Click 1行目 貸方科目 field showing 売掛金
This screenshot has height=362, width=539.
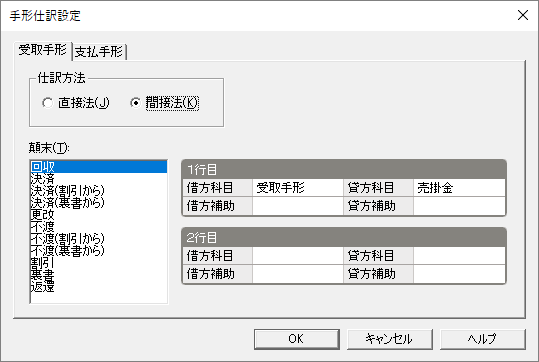point(459,188)
